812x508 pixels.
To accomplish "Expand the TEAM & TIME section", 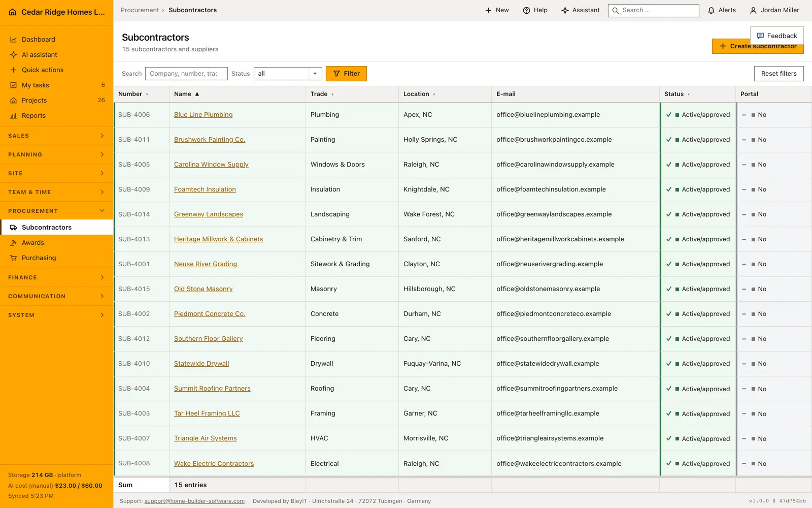I will (x=56, y=192).
